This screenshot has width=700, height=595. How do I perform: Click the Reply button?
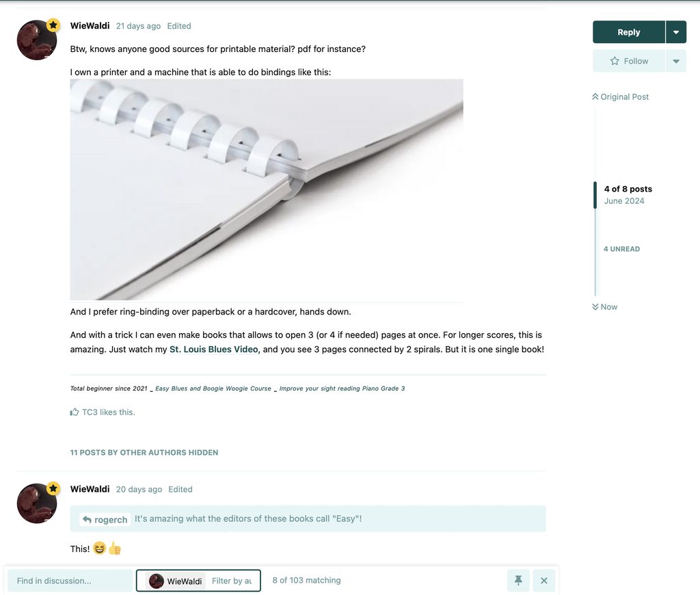(629, 32)
